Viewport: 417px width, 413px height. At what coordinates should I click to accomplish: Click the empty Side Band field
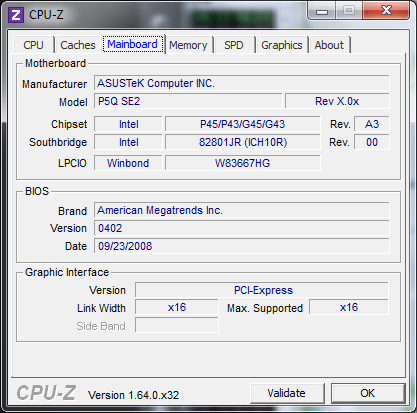point(177,325)
